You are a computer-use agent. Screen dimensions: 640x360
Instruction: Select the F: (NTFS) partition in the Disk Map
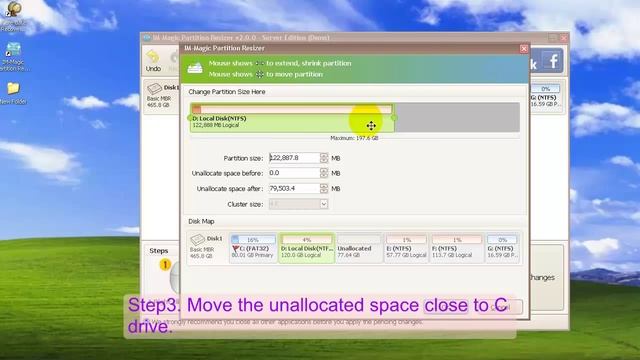coord(456,248)
